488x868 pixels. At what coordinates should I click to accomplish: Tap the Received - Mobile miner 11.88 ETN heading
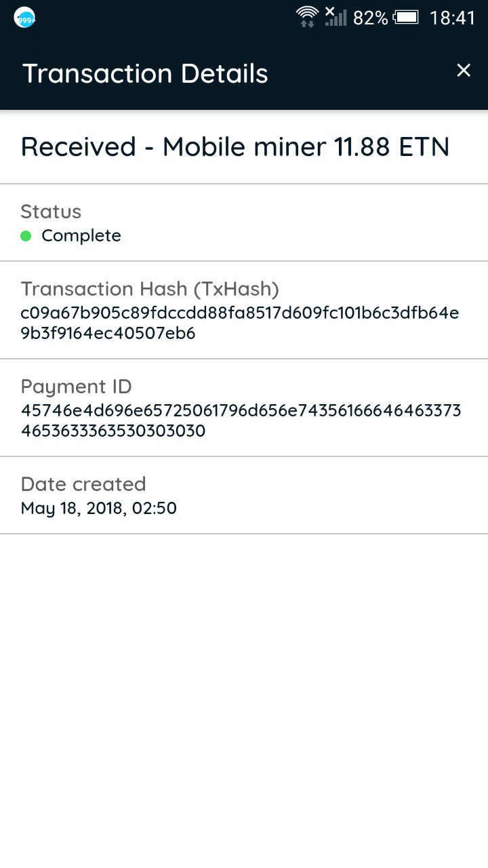coord(235,146)
